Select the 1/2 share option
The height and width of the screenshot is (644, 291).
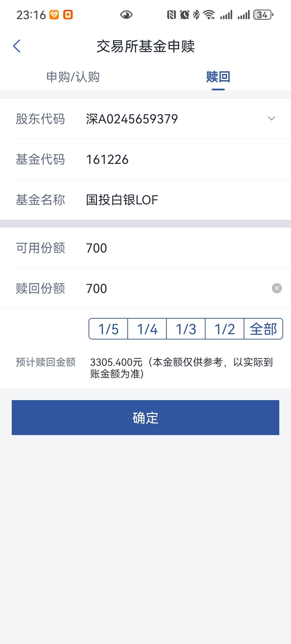click(224, 329)
